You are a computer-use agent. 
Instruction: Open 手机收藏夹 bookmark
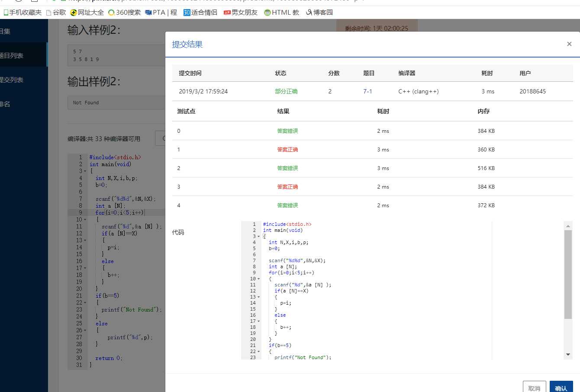23,12
